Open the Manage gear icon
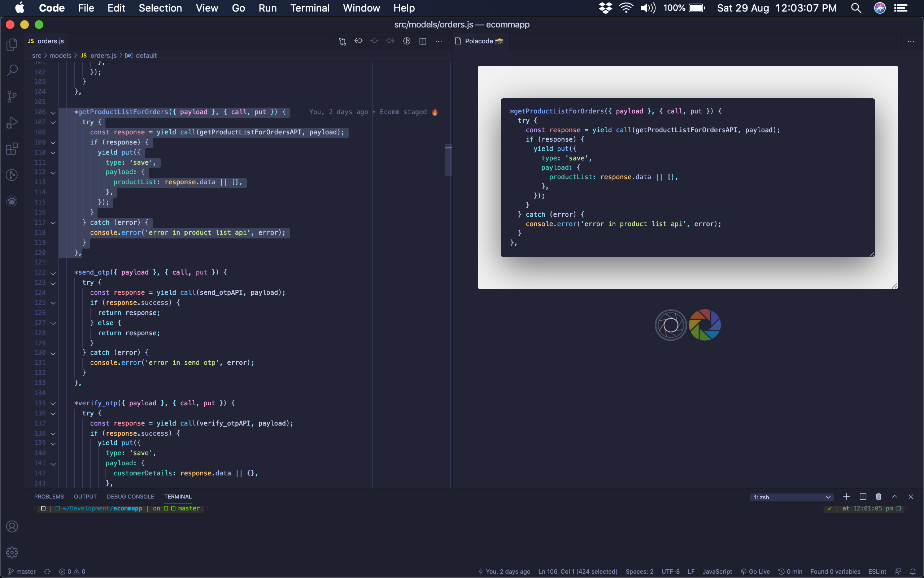The height and width of the screenshot is (578, 924). pyautogui.click(x=12, y=552)
